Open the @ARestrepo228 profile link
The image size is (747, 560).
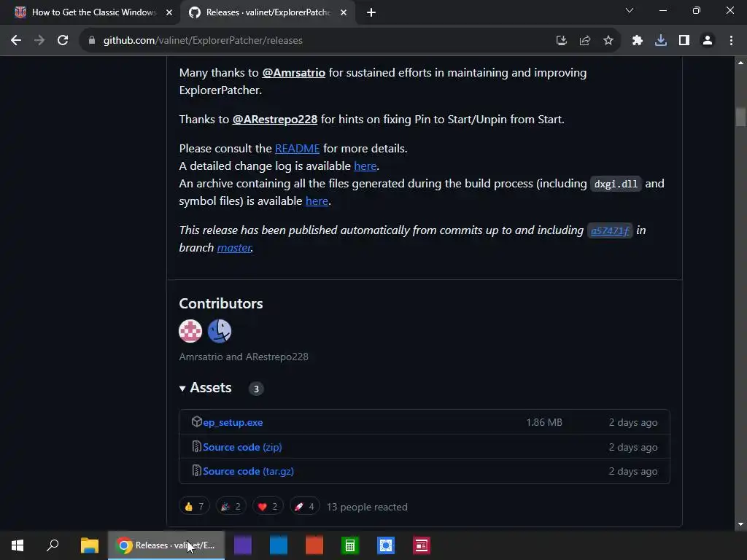tap(275, 120)
